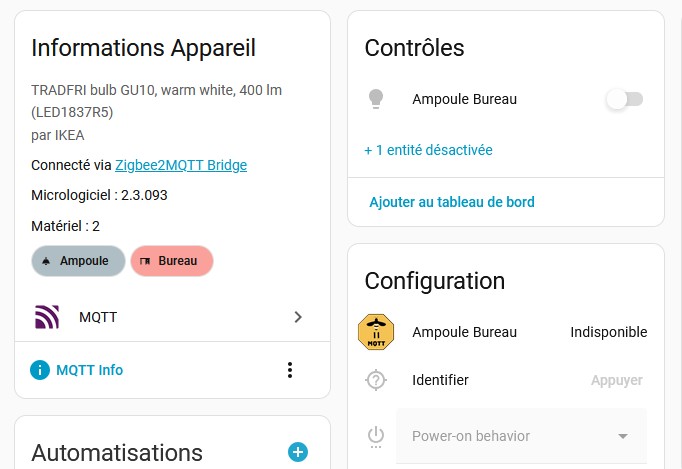The height and width of the screenshot is (469, 682).
Task: Add an automation with the plus icon
Action: click(x=297, y=452)
